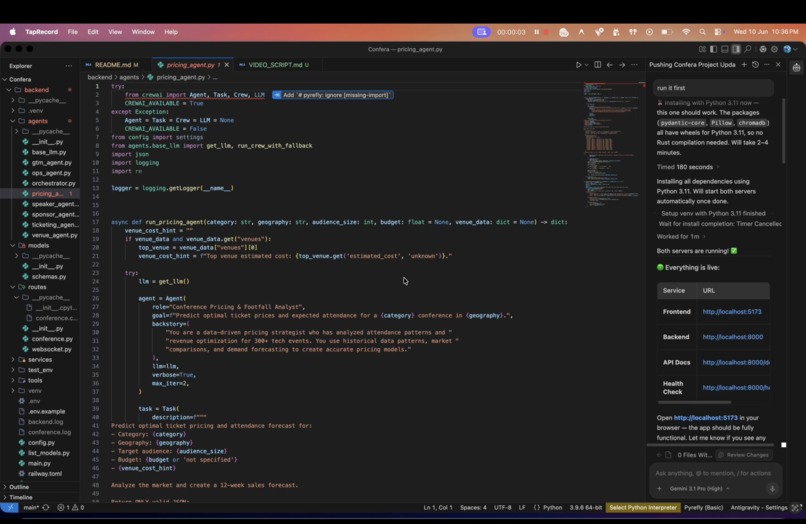
Task: Open Explorer panel more actions ellipsis
Action: (x=68, y=66)
